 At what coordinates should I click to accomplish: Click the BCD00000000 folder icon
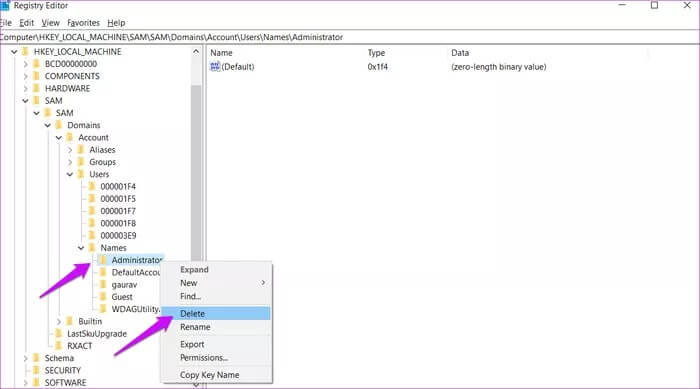pos(37,64)
